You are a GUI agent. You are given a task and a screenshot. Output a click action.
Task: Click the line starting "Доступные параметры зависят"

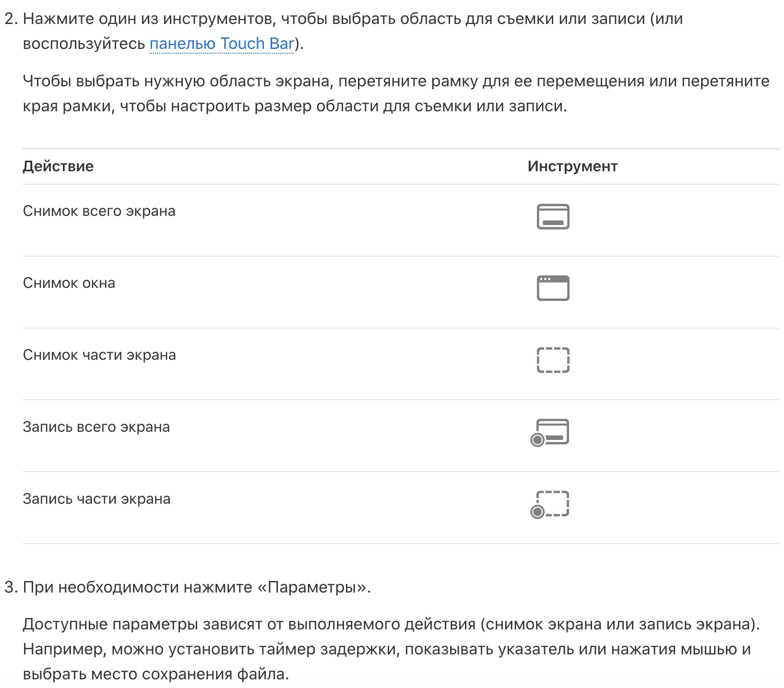click(391, 625)
